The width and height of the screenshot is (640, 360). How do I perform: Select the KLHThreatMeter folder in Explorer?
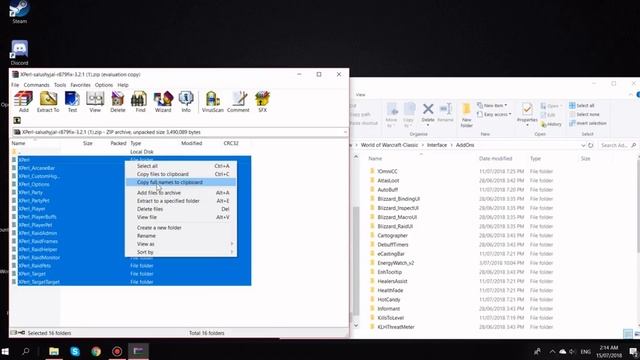tap(396, 327)
